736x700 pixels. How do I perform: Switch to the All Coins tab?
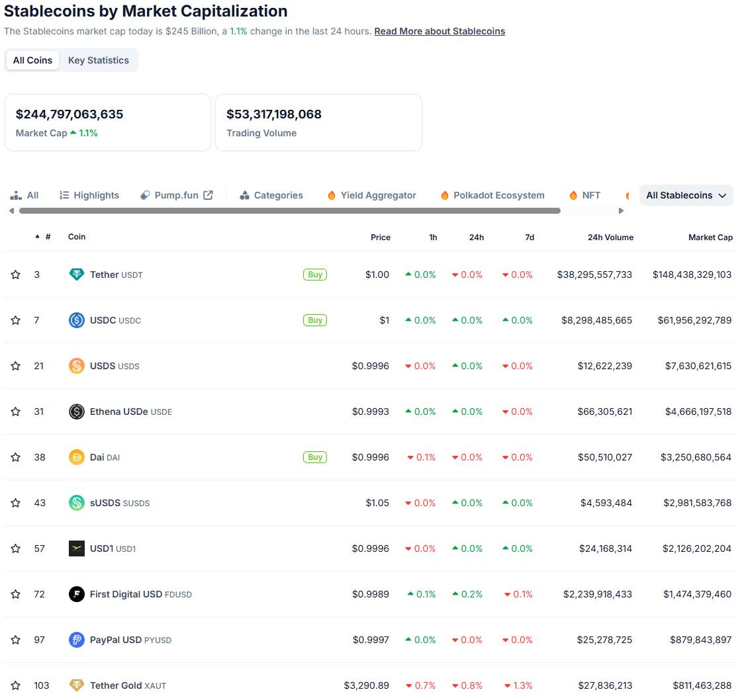pos(32,60)
